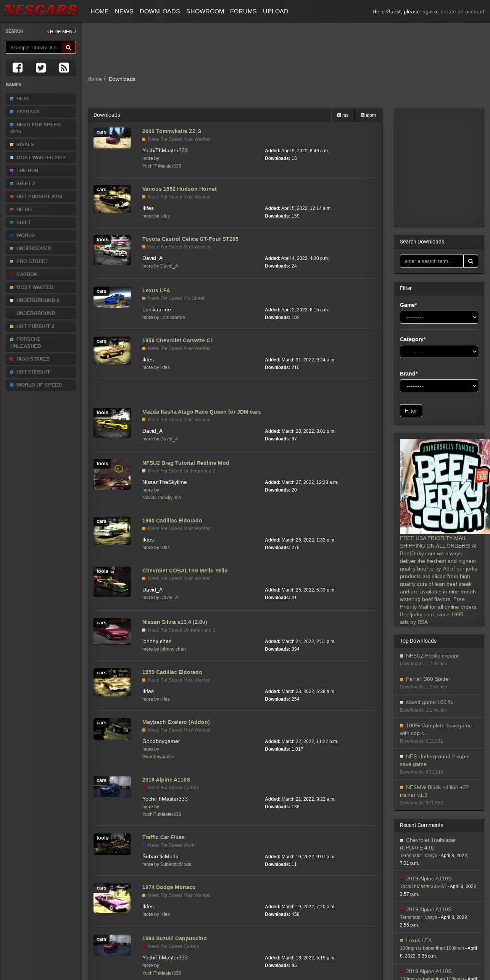The image size is (490, 980).
Task: Open the 1974 Dodge Monaco thumbnail
Action: pyautogui.click(x=112, y=898)
